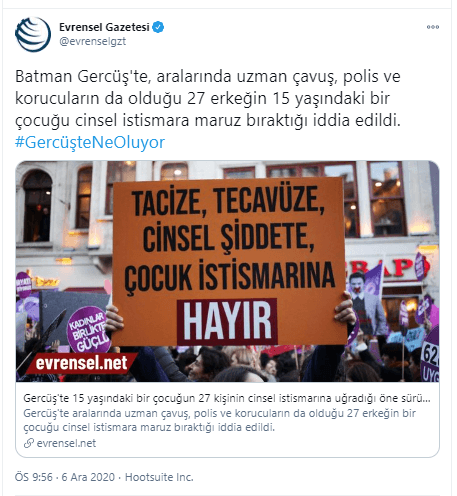Viewport: 457px width, 496px height.
Task: Open the link card headline about Gercüş
Action: pos(227,398)
